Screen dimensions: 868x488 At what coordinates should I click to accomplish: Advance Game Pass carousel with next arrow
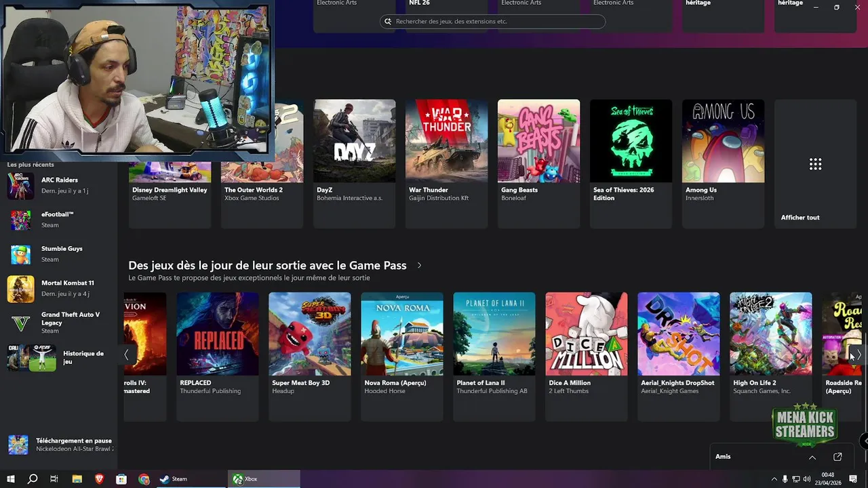[x=859, y=355]
